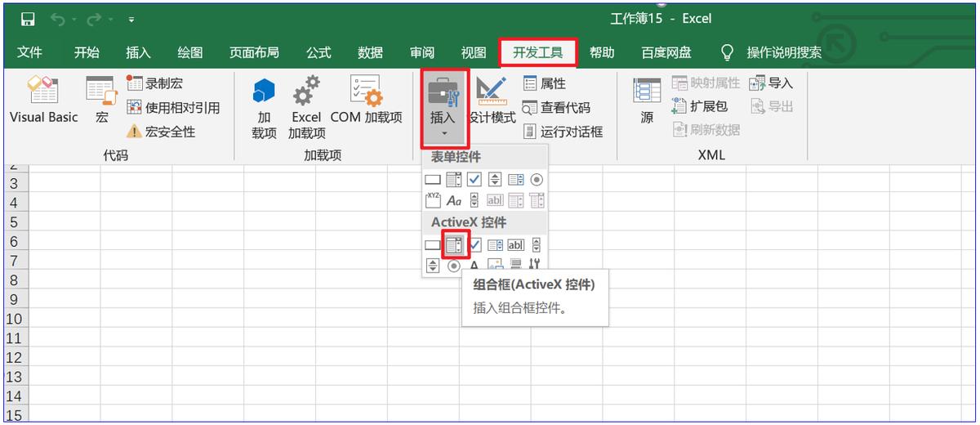Select row header 10
This screenshot has height=425, width=980.
click(15, 319)
